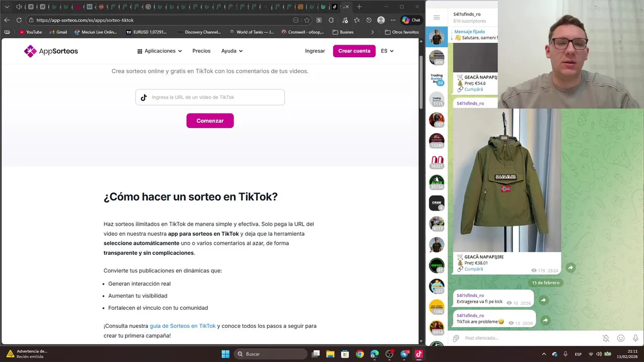Open the Precios page
The height and width of the screenshot is (362, 644).
(x=201, y=51)
